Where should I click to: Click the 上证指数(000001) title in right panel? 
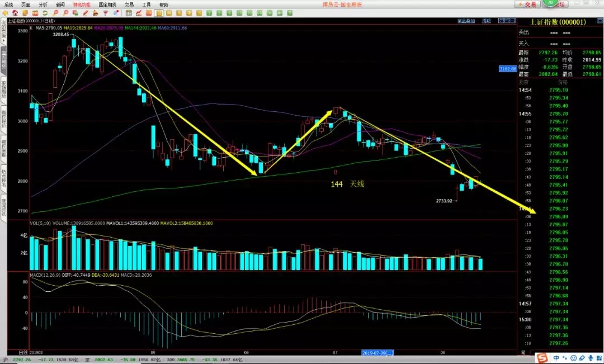click(558, 22)
